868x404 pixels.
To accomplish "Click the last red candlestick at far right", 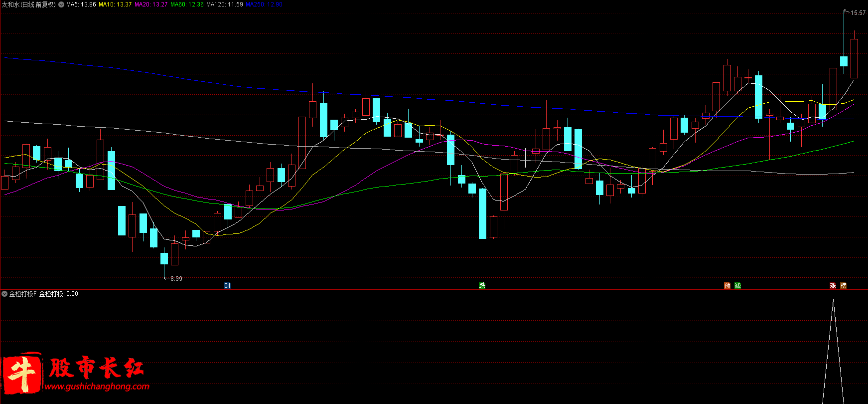I will (x=854, y=58).
